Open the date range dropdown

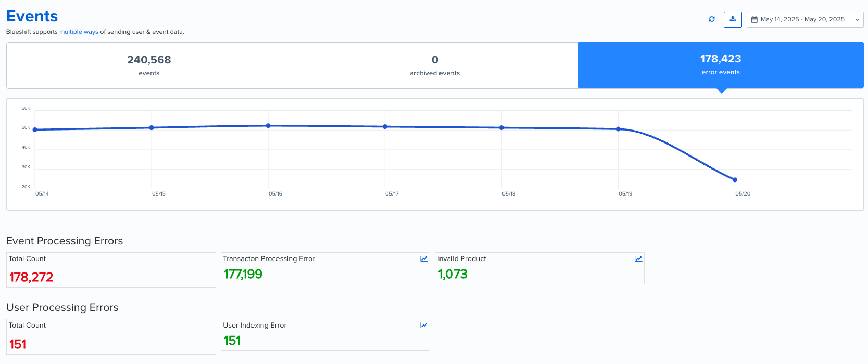click(x=805, y=20)
